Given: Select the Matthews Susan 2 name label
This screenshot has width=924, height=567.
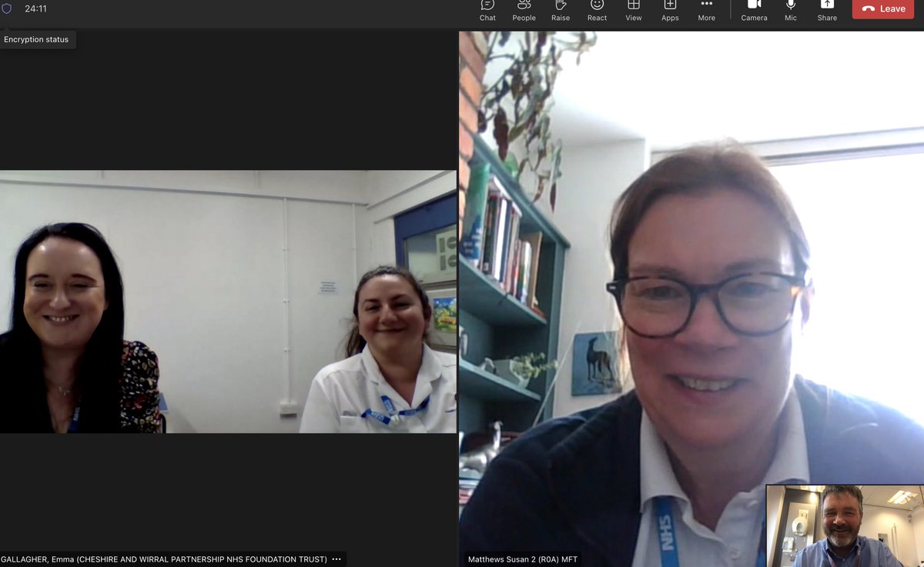Looking at the screenshot, I should pyautogui.click(x=523, y=559).
